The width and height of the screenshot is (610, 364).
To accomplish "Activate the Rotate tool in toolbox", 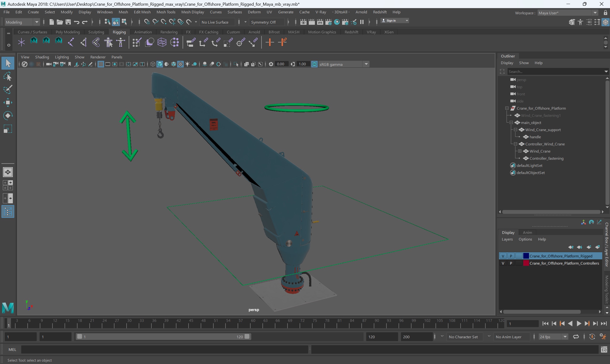I will point(8,116).
